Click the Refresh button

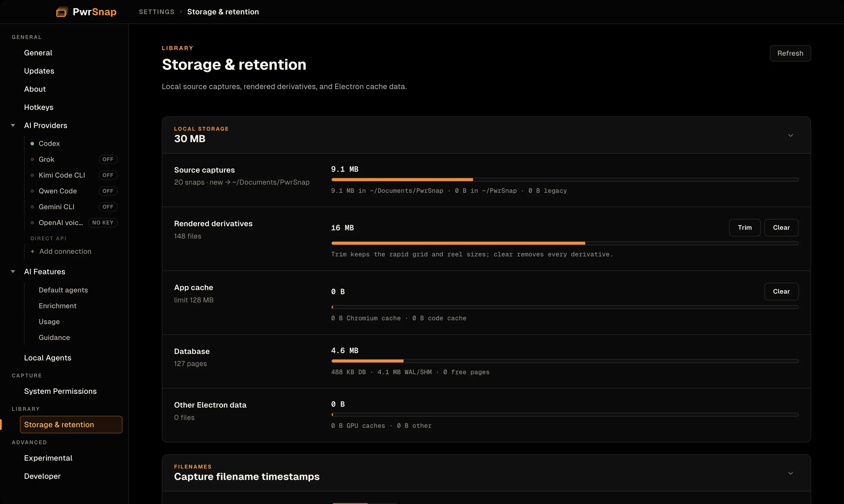790,53
